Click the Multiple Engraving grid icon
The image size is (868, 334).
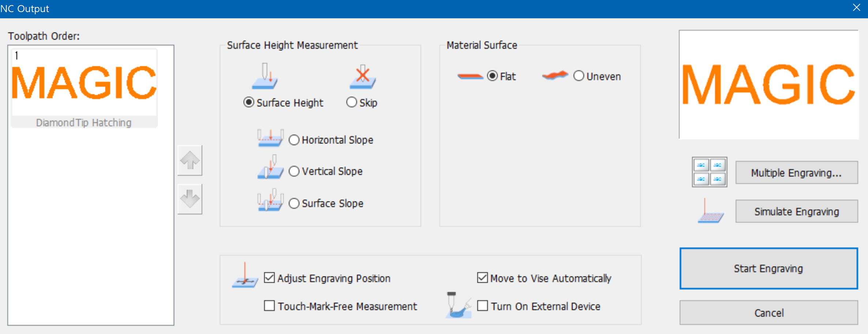[709, 172]
